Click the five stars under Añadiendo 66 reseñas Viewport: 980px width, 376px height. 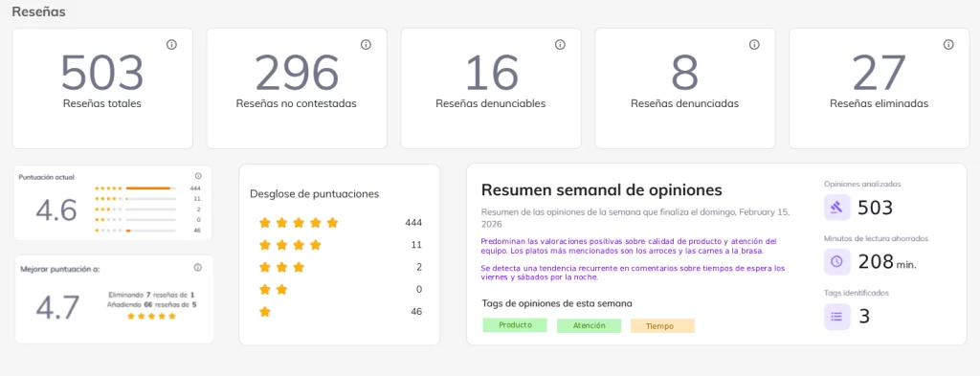[152, 316]
